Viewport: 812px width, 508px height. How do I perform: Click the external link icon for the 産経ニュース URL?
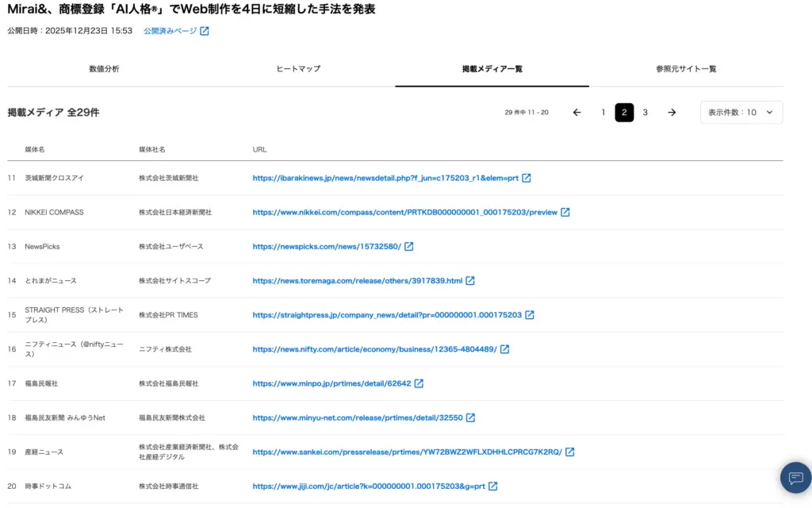(x=568, y=452)
